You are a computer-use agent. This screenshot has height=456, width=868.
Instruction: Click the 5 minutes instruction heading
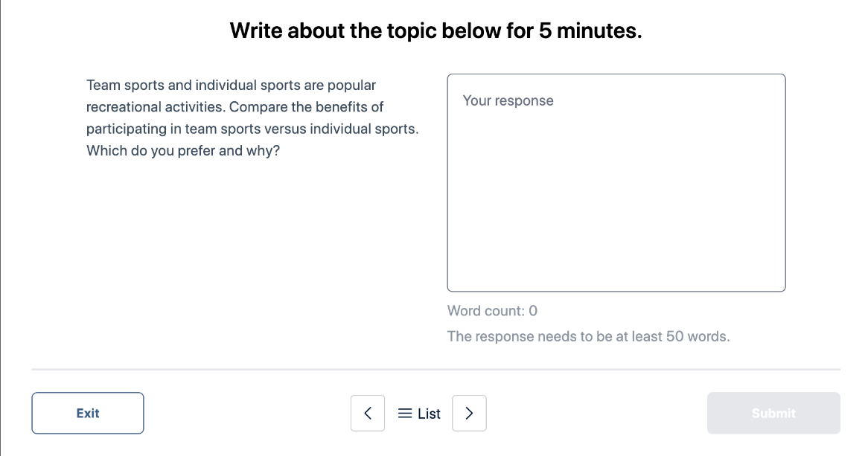pos(436,30)
